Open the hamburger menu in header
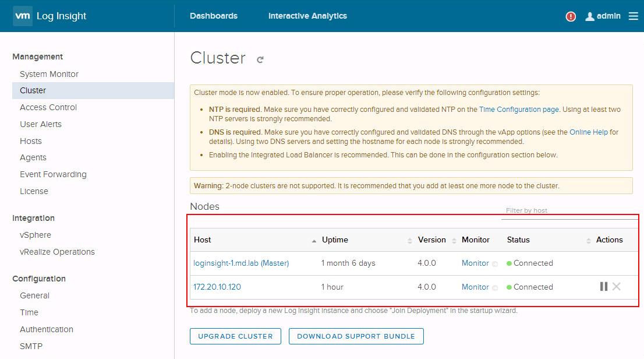This screenshot has width=644, height=359. 634,16
